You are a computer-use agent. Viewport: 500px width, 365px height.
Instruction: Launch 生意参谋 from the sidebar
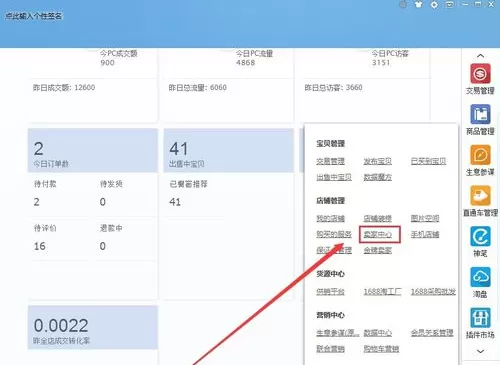click(480, 155)
